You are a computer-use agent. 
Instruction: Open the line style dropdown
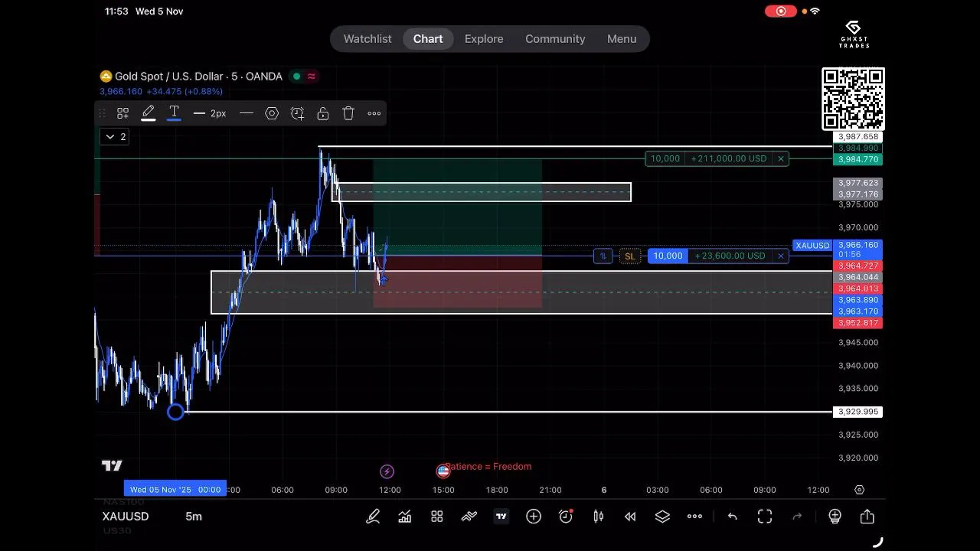coord(247,113)
